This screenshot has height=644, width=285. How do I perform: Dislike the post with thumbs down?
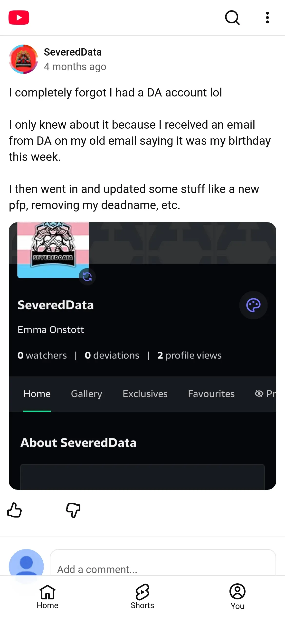pyautogui.click(x=73, y=510)
